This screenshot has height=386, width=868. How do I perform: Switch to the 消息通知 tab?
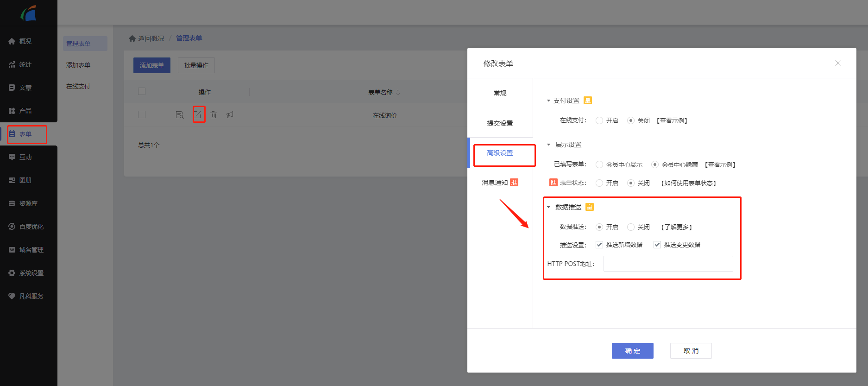click(500, 183)
